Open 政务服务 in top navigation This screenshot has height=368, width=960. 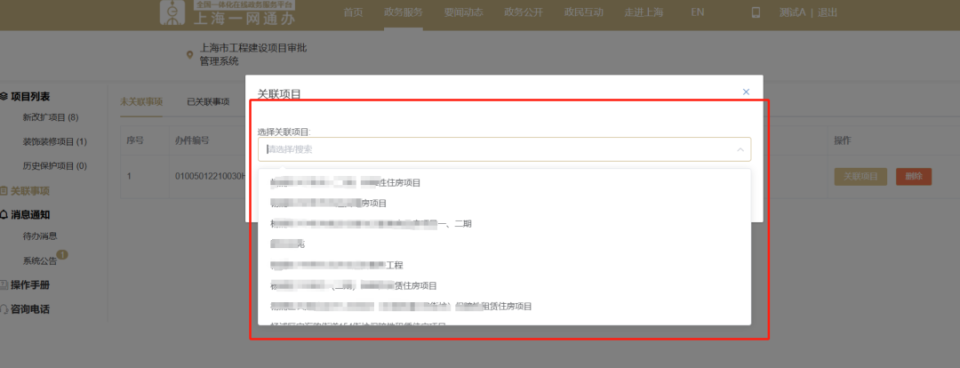tap(403, 12)
